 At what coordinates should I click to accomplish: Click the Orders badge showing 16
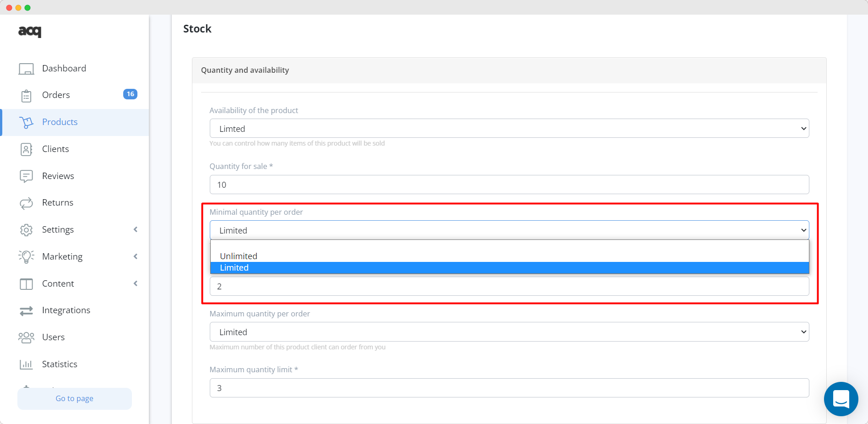pos(130,94)
